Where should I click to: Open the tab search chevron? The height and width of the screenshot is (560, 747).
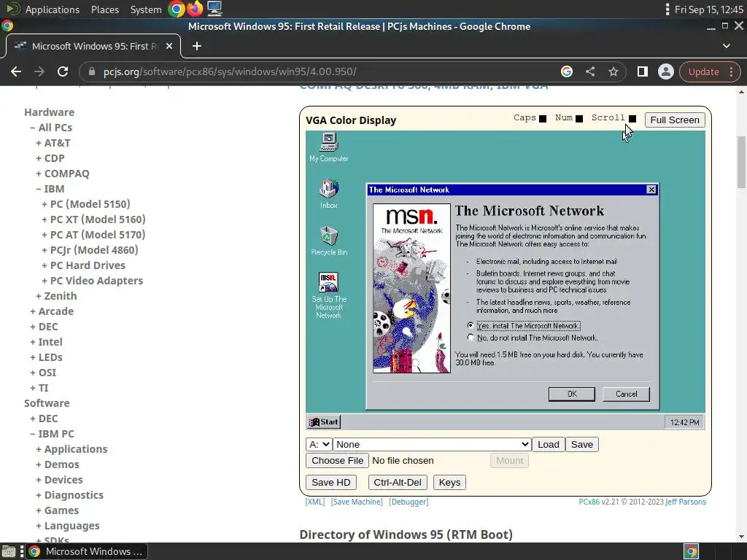click(x=726, y=46)
